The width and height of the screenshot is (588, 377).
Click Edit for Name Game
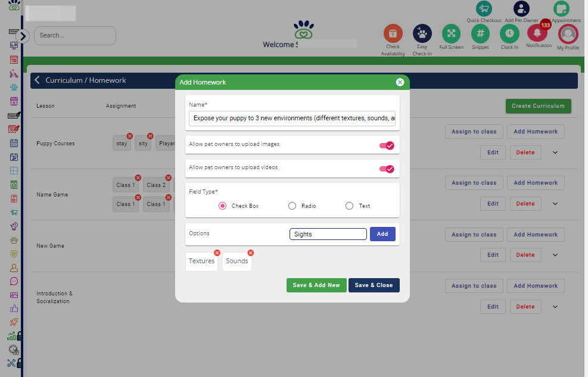493,204
